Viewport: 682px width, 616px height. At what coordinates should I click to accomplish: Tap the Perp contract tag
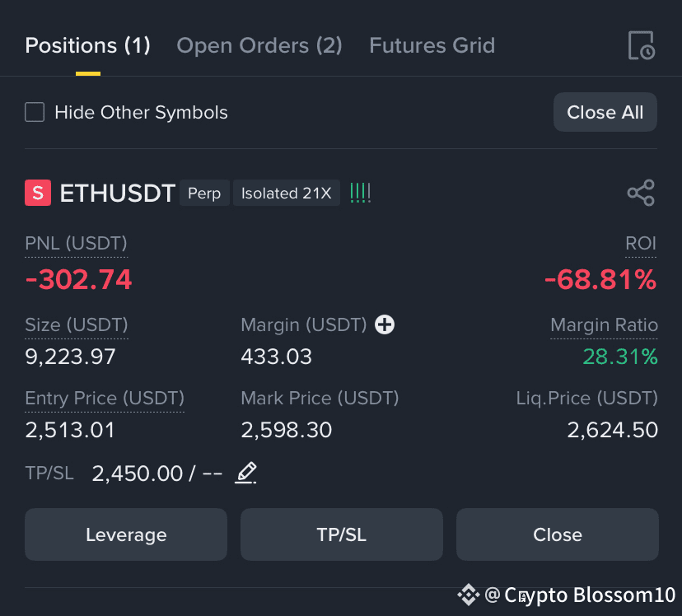(204, 193)
